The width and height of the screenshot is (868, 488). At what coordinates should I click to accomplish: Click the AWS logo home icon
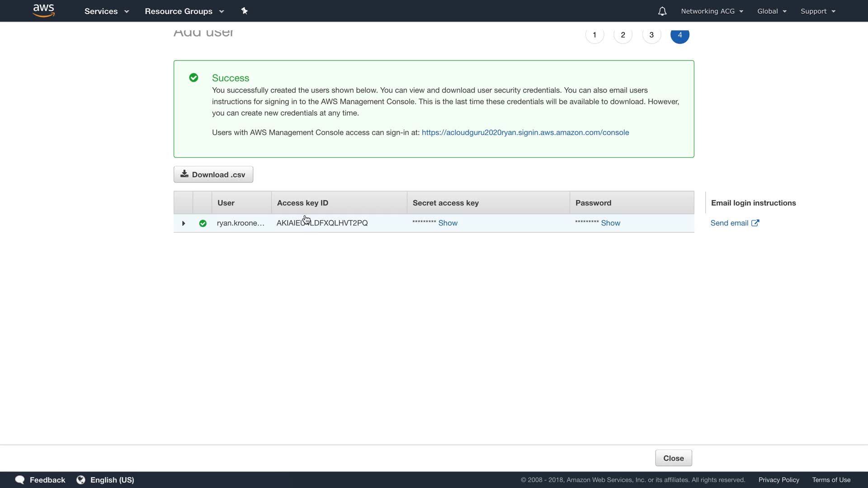click(44, 11)
